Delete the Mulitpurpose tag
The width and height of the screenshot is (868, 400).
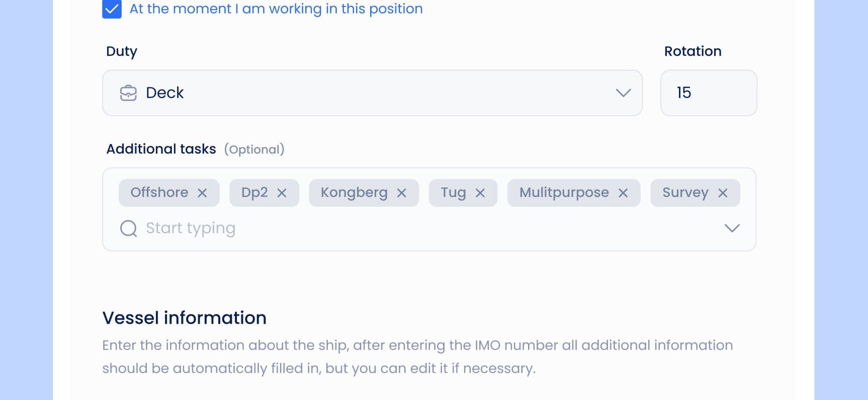tap(623, 193)
